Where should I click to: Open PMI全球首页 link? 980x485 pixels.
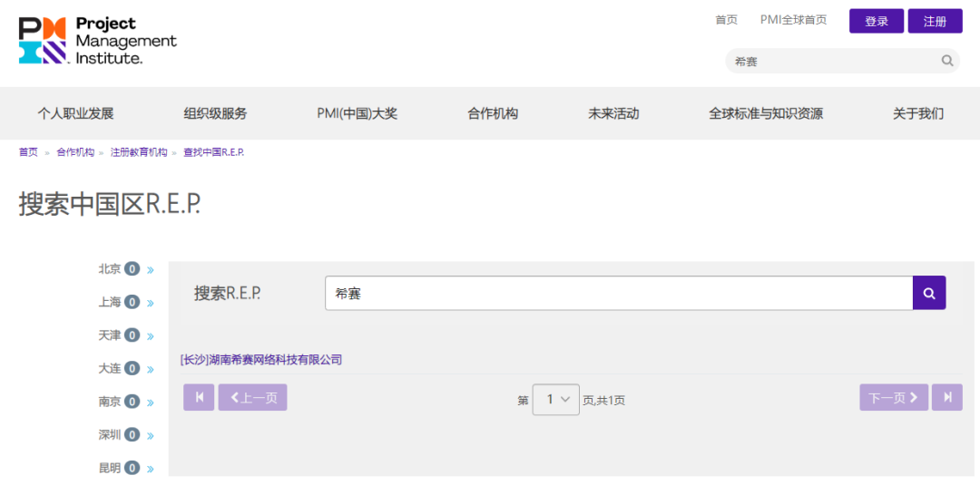coord(793,20)
